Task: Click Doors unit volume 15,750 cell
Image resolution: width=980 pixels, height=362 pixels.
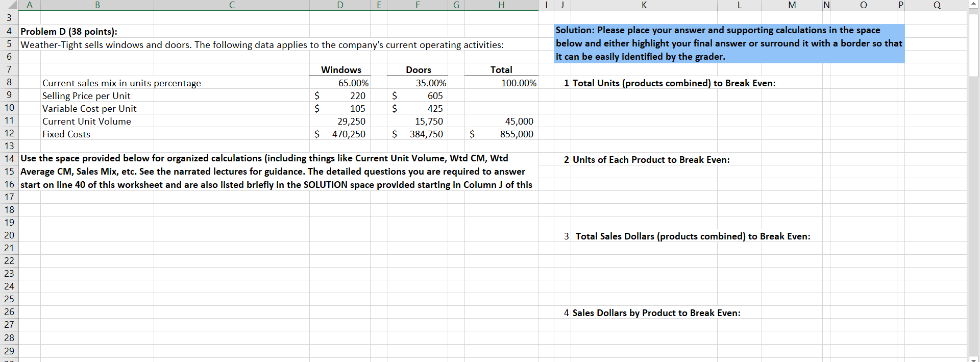Action: point(418,121)
